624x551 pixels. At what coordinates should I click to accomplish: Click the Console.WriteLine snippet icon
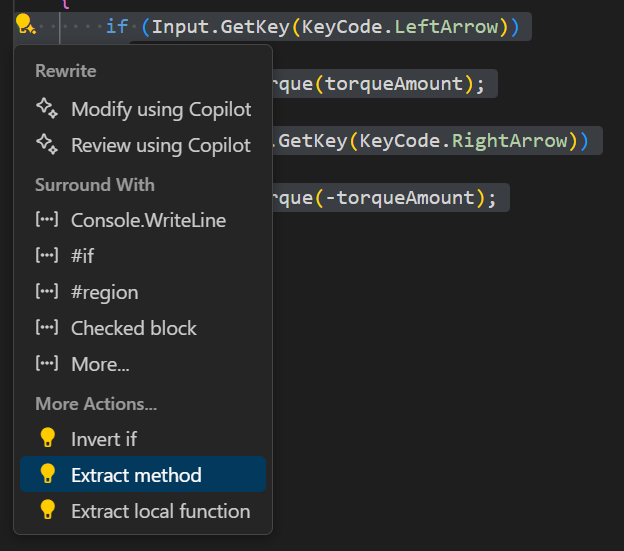click(x=47, y=220)
